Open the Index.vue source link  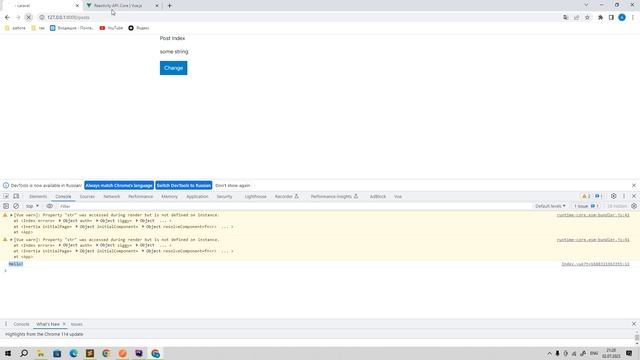(596, 264)
